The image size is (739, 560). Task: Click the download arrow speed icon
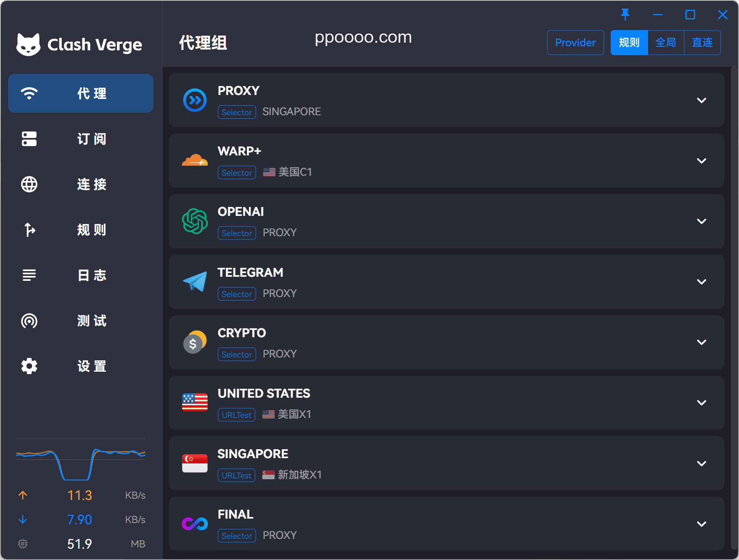23,519
